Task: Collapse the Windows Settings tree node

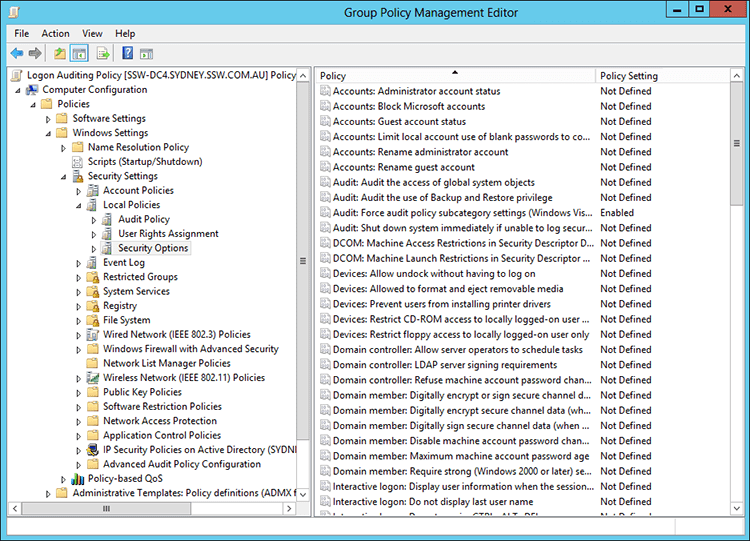Action: coord(48,133)
